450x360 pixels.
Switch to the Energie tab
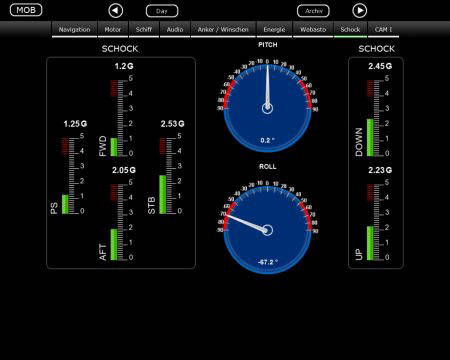pos(274,29)
